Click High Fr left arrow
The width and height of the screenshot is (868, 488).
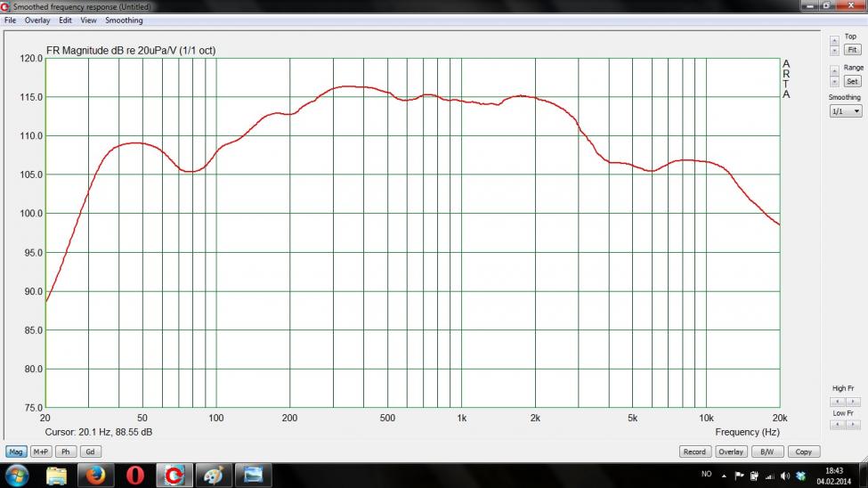click(x=838, y=401)
